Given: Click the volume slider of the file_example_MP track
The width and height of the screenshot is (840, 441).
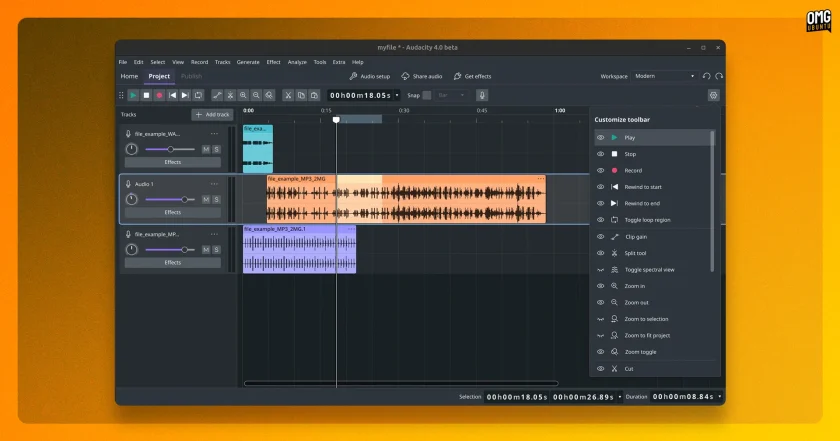Looking at the screenshot, I should [x=170, y=250].
